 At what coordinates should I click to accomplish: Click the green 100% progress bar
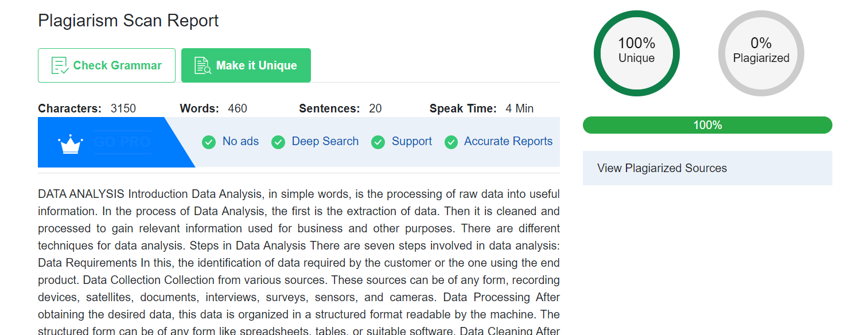(x=707, y=125)
